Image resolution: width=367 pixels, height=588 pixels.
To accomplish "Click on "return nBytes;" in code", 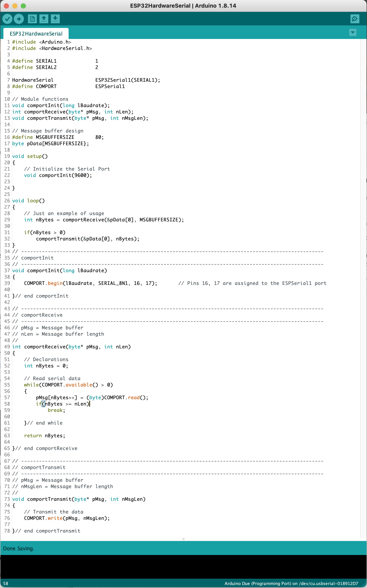I will pyautogui.click(x=45, y=436).
